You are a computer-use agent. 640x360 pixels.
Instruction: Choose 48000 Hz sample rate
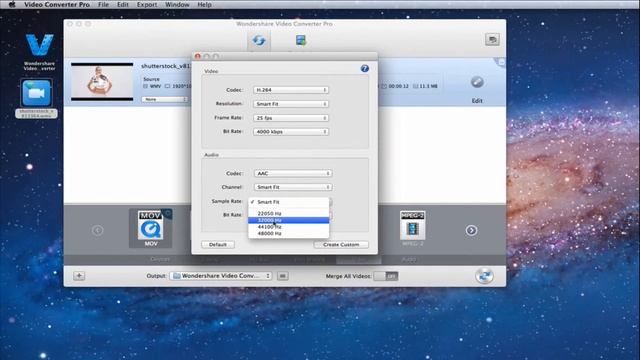point(289,233)
